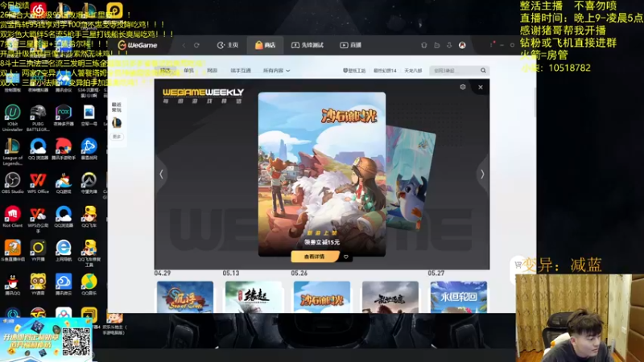Jump to the 05.26 timeline date
This screenshot has height=362, width=644.
pos(299,273)
